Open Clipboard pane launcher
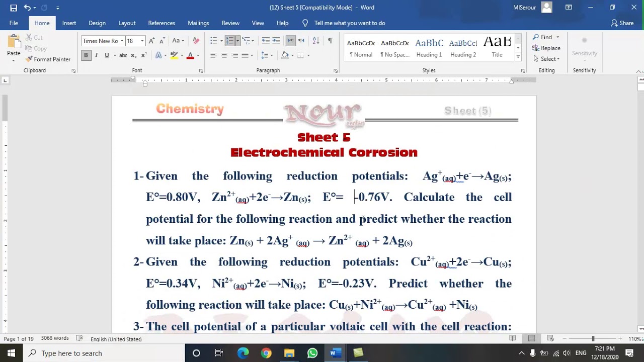Image resolution: width=644 pixels, height=362 pixels. [x=73, y=71]
